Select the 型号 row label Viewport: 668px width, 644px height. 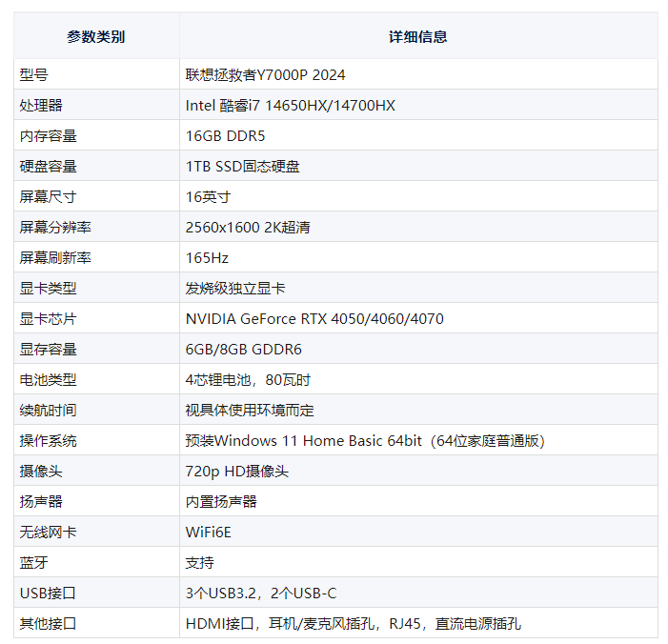pyautogui.click(x=34, y=75)
